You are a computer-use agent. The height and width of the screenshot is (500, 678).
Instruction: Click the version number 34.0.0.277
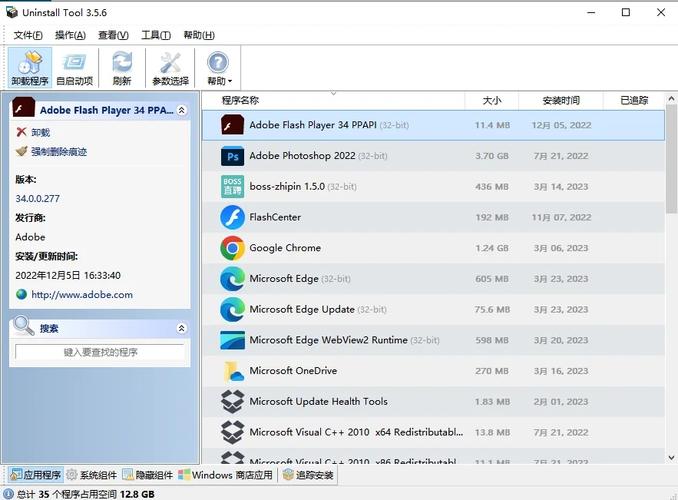coord(38,199)
